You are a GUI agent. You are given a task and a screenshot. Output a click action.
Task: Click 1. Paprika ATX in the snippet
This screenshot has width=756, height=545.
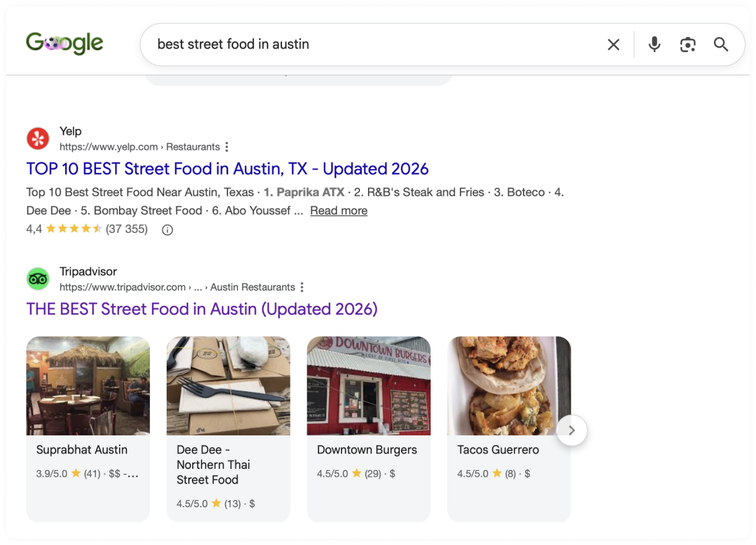tap(304, 192)
